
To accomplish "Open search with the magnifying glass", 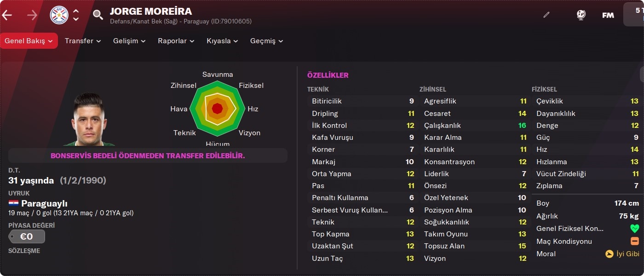I will pos(98,15).
